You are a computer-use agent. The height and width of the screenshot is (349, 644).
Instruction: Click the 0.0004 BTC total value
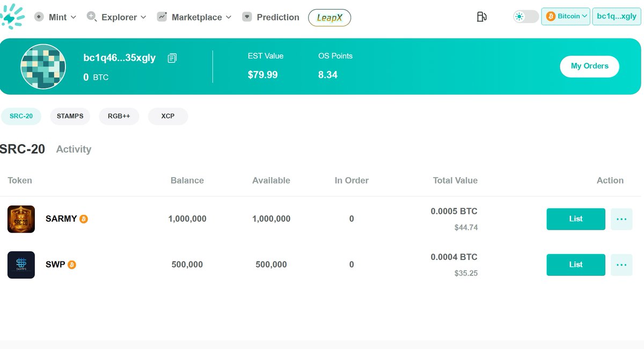[454, 257]
